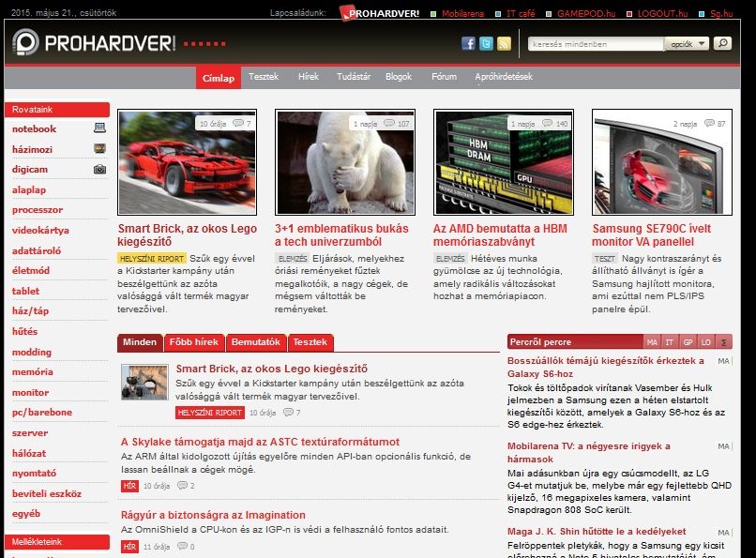Open Rágyúr a biztonságra az Imagination article

[213, 515]
